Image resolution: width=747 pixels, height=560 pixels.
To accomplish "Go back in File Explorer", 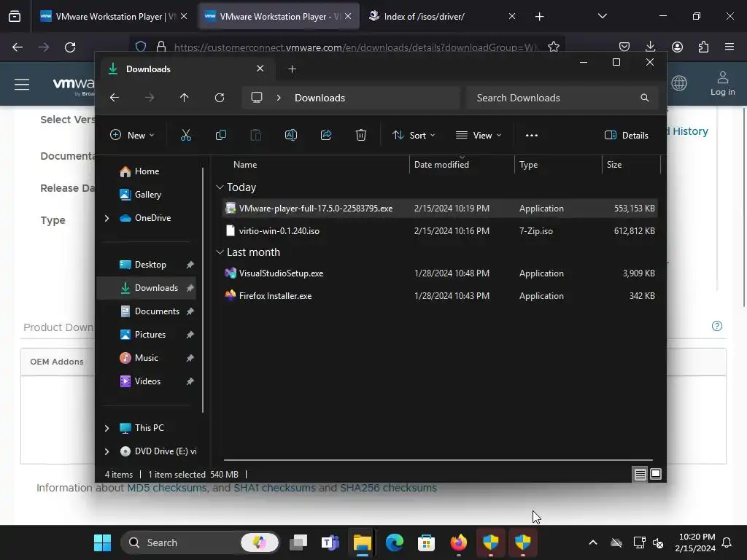I will coord(115,98).
